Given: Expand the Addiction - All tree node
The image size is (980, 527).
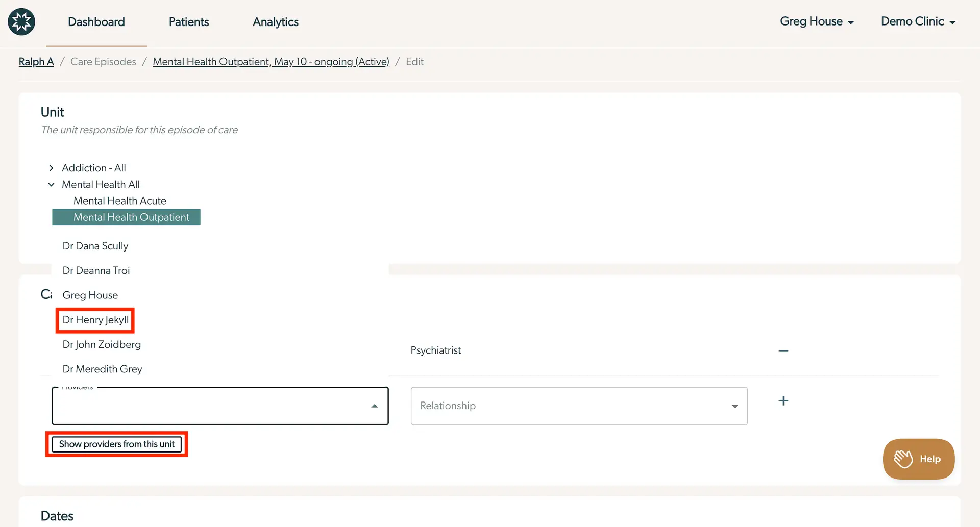Looking at the screenshot, I should coord(51,168).
